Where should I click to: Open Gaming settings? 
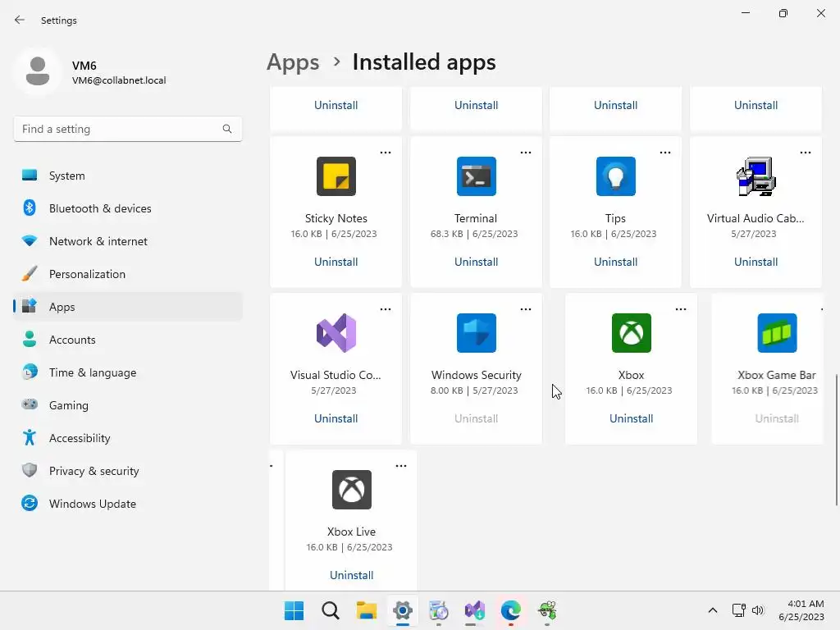point(127,405)
